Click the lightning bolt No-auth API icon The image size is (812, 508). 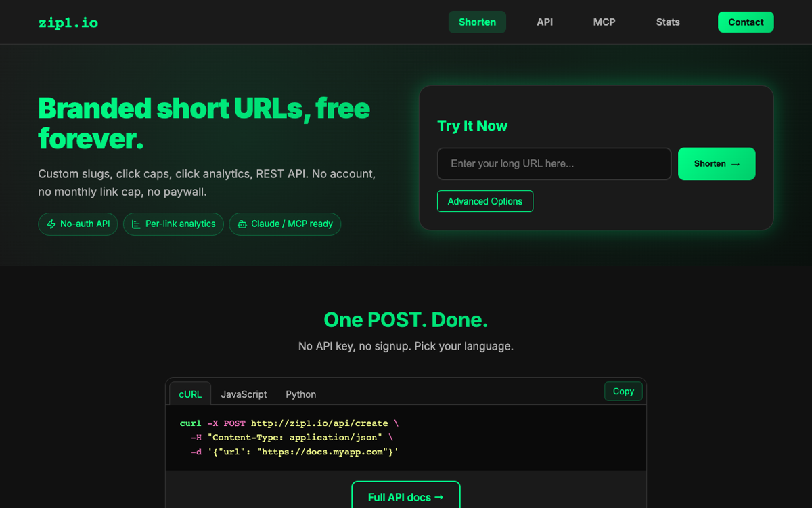[51, 224]
